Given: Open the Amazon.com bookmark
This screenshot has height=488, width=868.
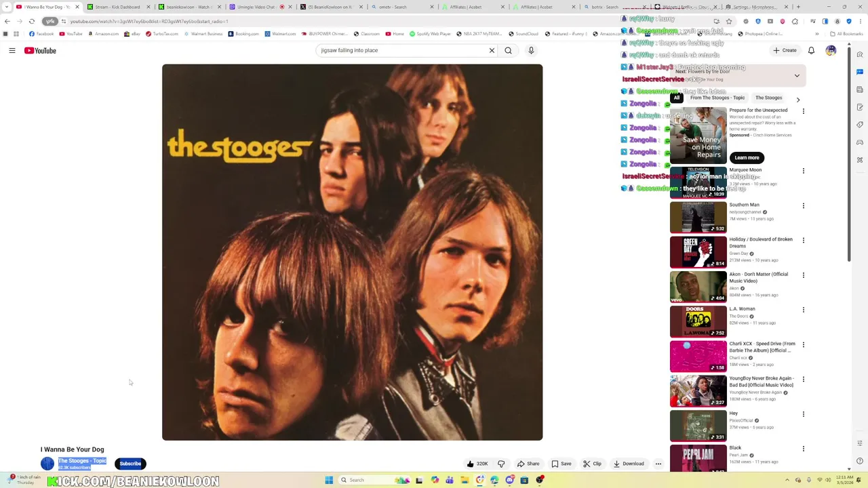Looking at the screenshot, I should point(103,34).
